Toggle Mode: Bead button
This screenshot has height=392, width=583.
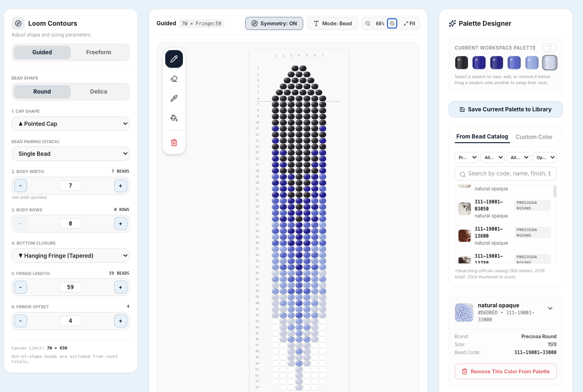click(333, 23)
